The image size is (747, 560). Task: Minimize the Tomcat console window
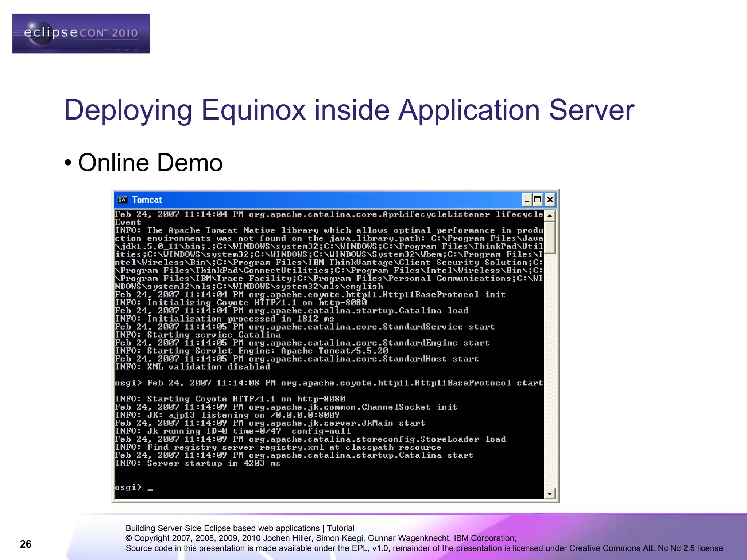point(526,200)
